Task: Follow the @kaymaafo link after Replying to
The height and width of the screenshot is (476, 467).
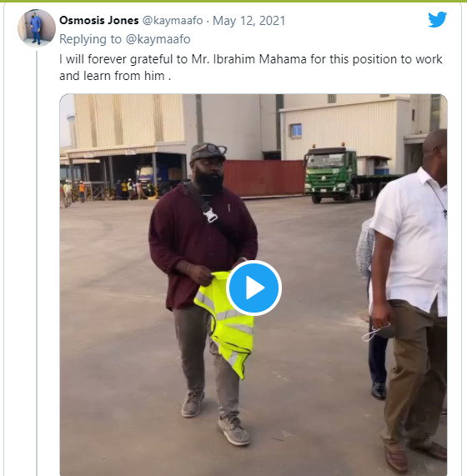Action: coord(158,39)
